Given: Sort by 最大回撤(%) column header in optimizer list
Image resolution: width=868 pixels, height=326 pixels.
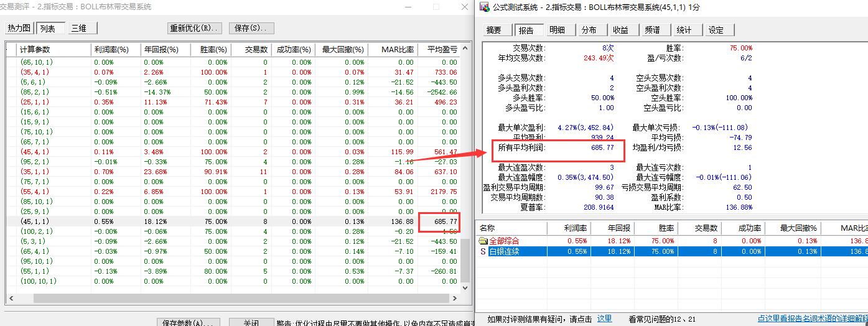Looking at the screenshot, I should point(341,49).
